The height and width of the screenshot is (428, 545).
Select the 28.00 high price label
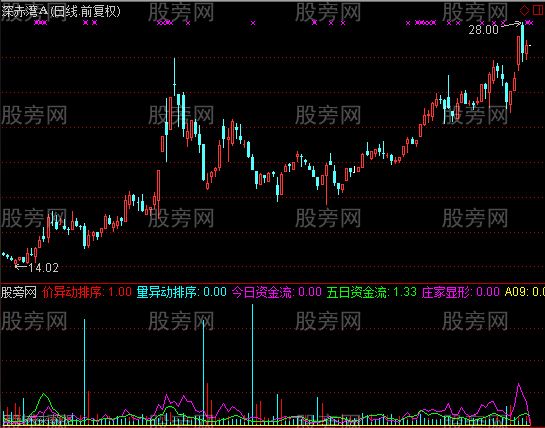(483, 30)
